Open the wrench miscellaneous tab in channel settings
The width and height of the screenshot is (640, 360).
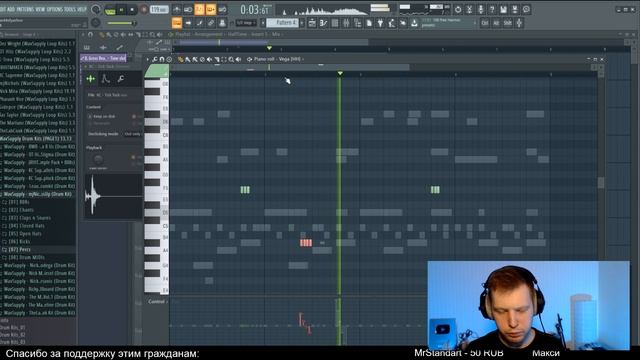point(120,78)
